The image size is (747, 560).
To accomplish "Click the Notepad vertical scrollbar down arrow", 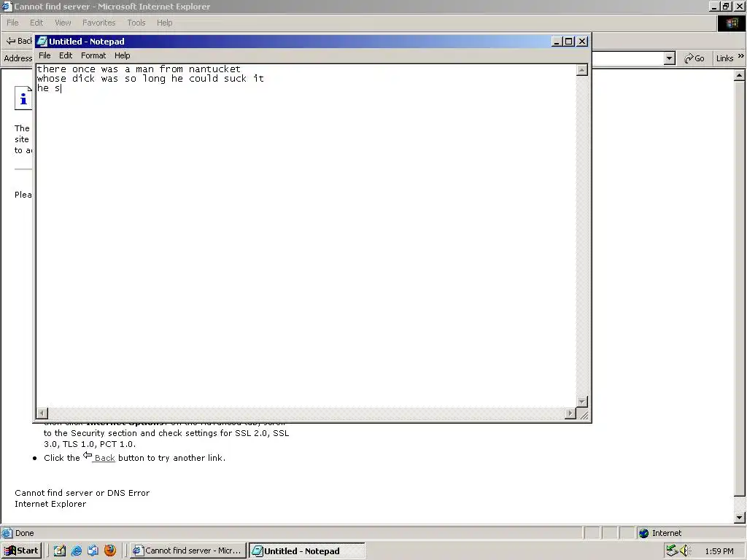I will [581, 402].
